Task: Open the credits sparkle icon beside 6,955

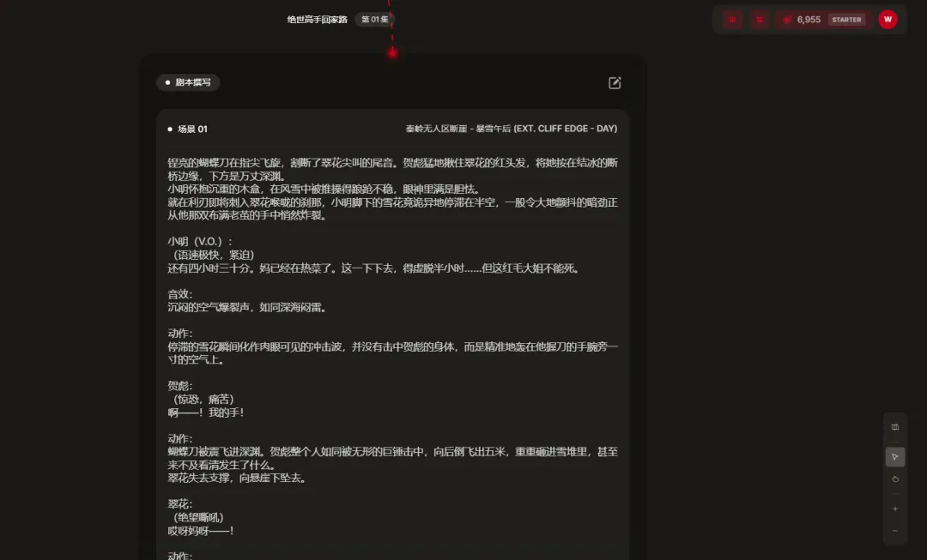Action: pos(787,20)
